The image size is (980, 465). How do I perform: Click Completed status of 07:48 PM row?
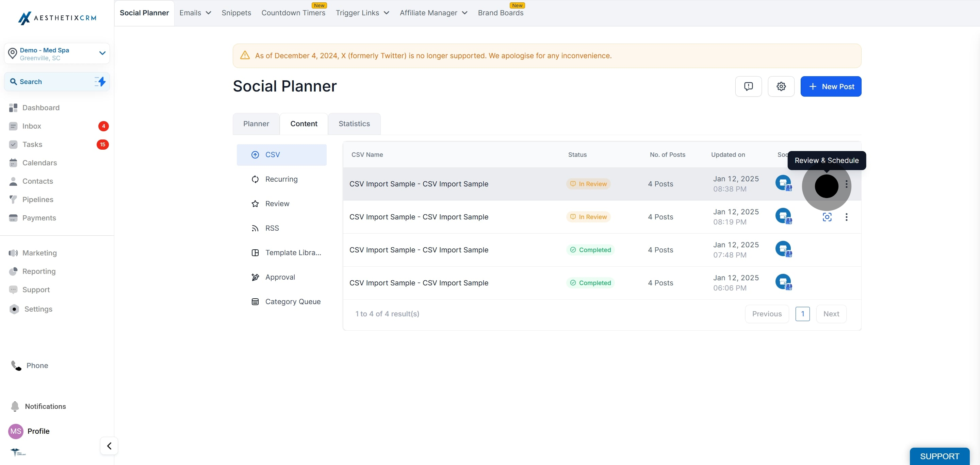point(590,250)
